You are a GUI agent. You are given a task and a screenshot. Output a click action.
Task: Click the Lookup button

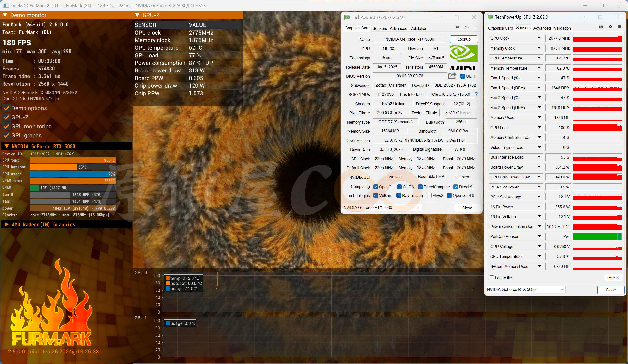pyautogui.click(x=464, y=39)
